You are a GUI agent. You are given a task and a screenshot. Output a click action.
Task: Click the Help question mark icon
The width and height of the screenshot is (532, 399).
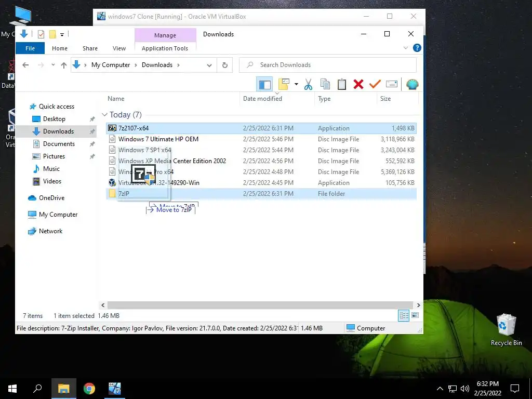[x=417, y=48]
